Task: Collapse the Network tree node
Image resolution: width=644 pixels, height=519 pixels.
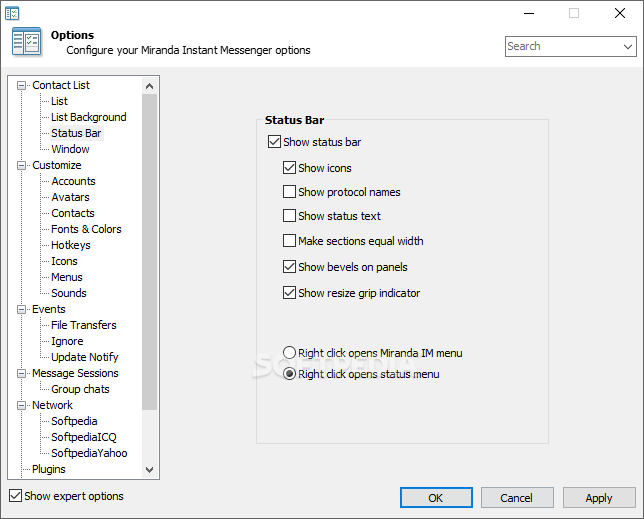Action: pyautogui.click(x=21, y=406)
